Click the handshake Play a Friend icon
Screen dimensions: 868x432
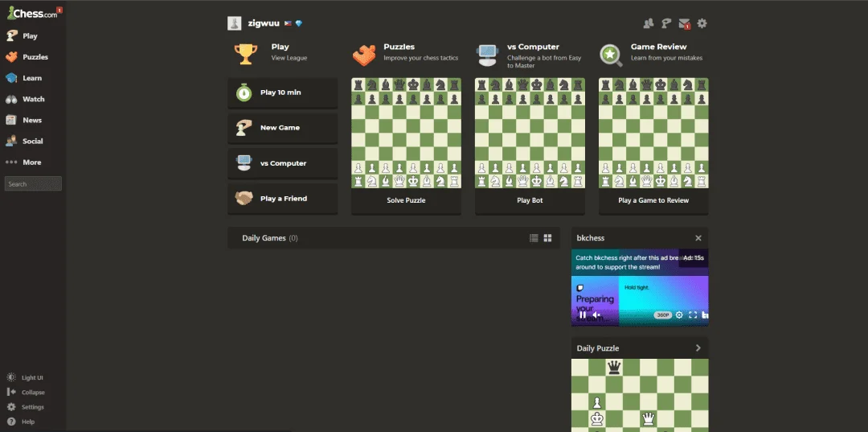pyautogui.click(x=244, y=198)
